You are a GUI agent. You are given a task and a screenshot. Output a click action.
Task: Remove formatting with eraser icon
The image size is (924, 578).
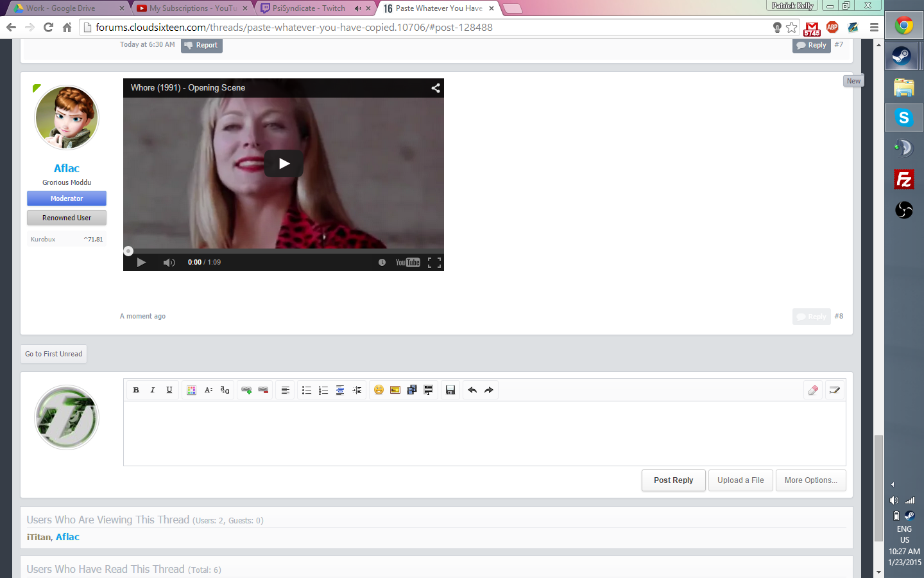tap(813, 390)
